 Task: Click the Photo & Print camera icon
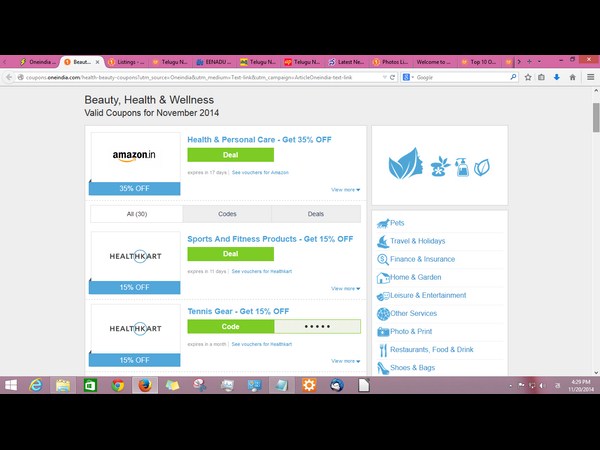coord(383,332)
